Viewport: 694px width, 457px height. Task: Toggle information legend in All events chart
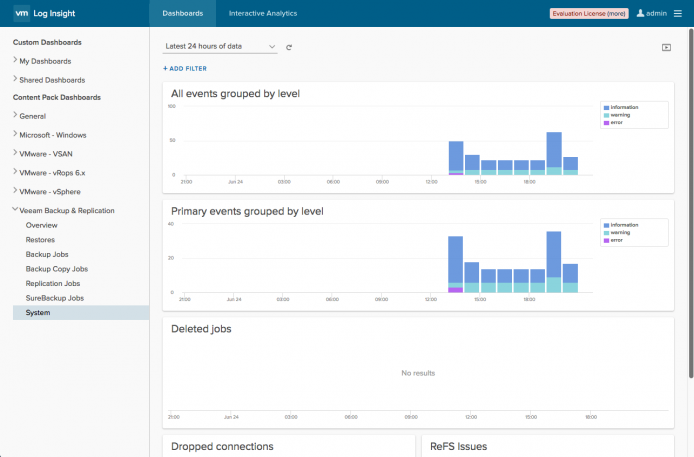621,108
